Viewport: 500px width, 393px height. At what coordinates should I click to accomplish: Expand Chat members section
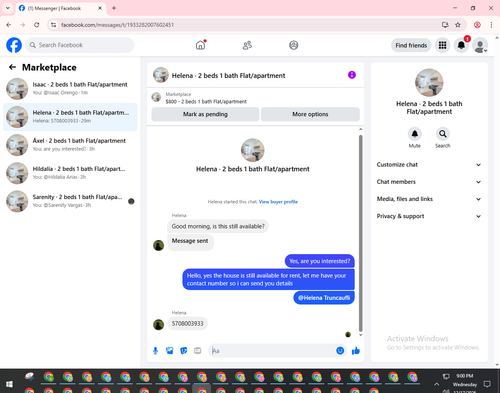click(429, 182)
